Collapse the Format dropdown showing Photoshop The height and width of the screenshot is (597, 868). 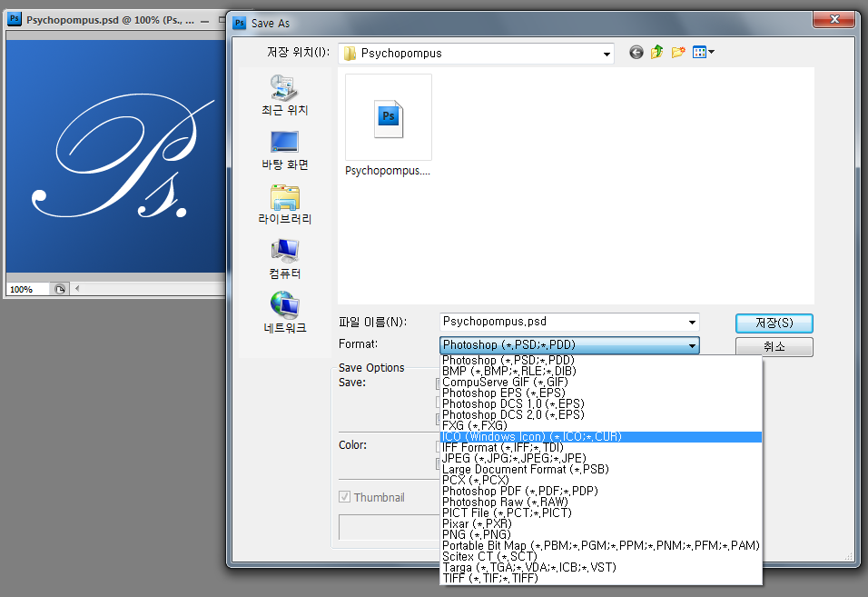point(692,345)
